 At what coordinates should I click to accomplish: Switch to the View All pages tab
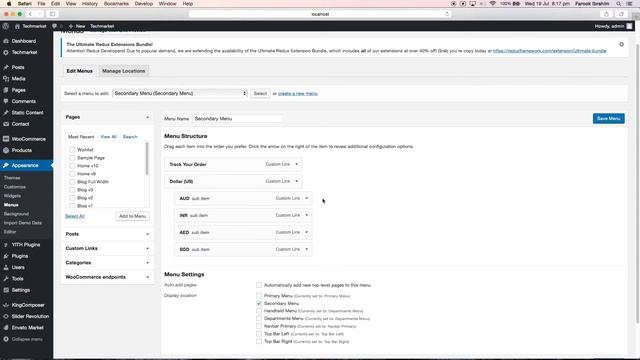[x=109, y=137]
